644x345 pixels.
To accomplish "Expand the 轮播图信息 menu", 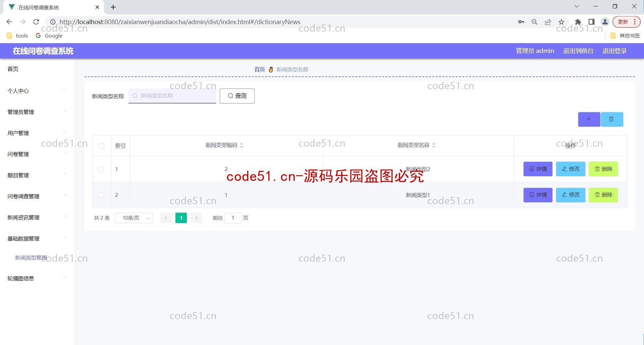I will 37,278.
